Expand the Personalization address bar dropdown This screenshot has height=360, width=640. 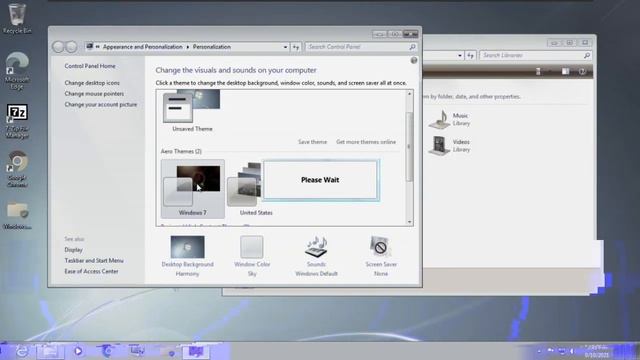285,47
